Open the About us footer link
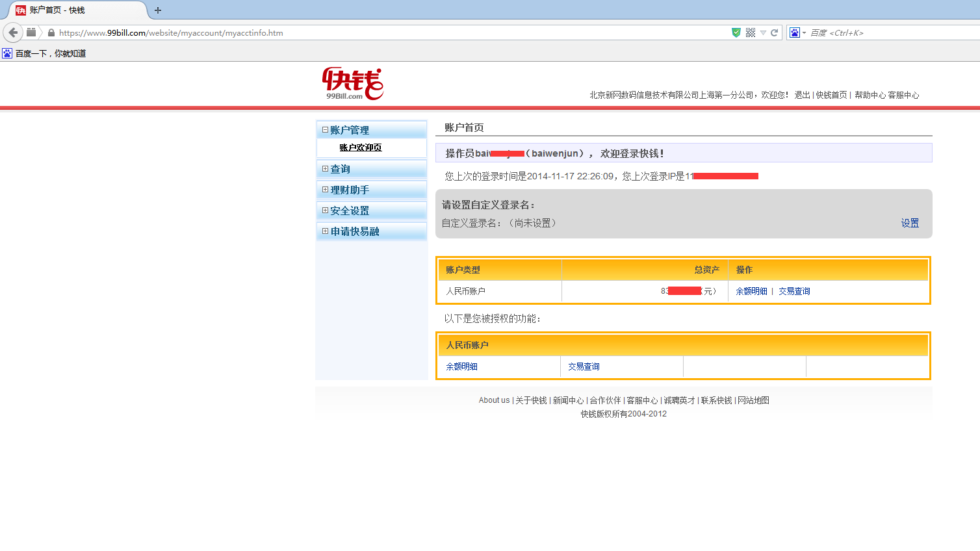 pyautogui.click(x=494, y=400)
